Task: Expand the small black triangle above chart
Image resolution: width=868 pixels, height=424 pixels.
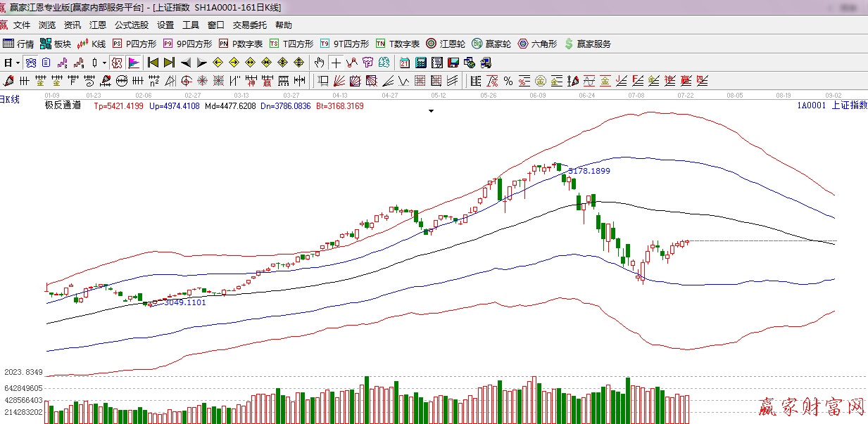Action: [431, 110]
